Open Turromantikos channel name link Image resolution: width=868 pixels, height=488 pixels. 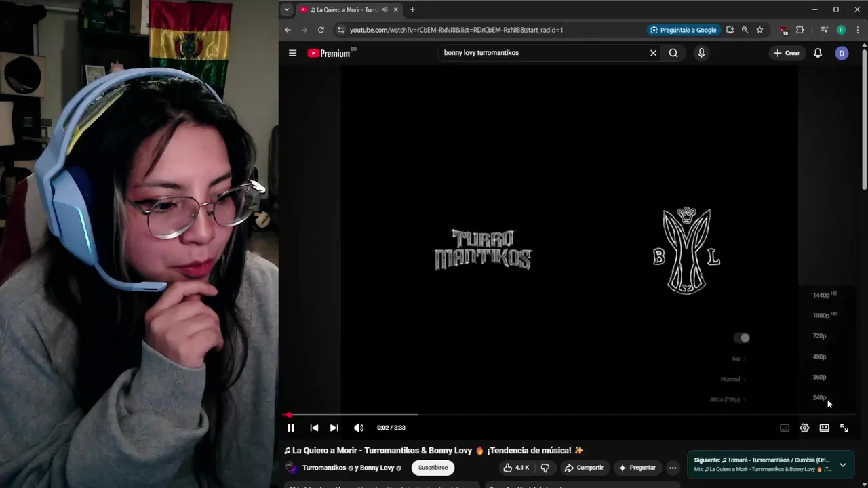[x=324, y=468]
